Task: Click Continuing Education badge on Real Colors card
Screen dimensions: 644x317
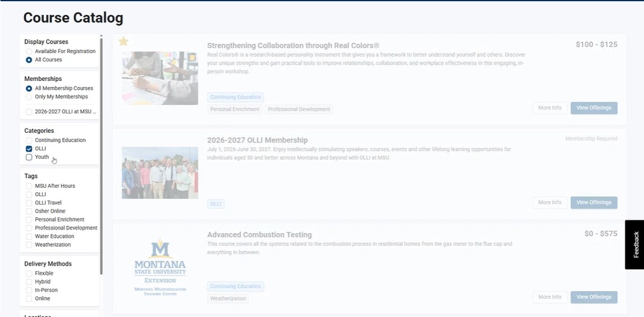Action: click(235, 97)
